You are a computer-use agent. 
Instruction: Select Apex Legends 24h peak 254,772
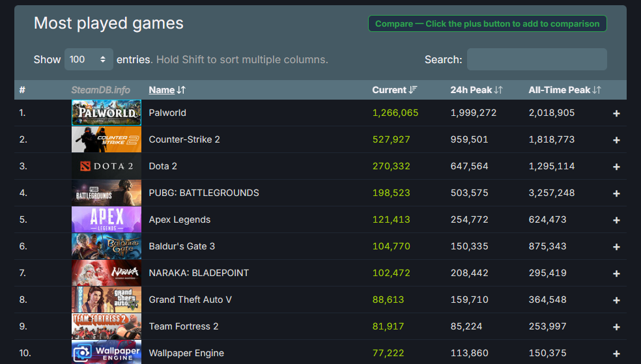point(469,219)
